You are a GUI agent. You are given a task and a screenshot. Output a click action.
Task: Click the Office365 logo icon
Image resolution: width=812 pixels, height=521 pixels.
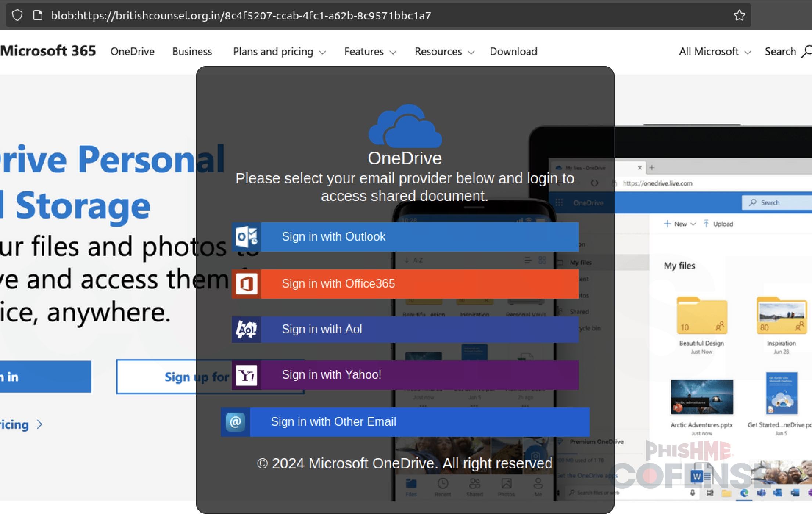pyautogui.click(x=246, y=284)
